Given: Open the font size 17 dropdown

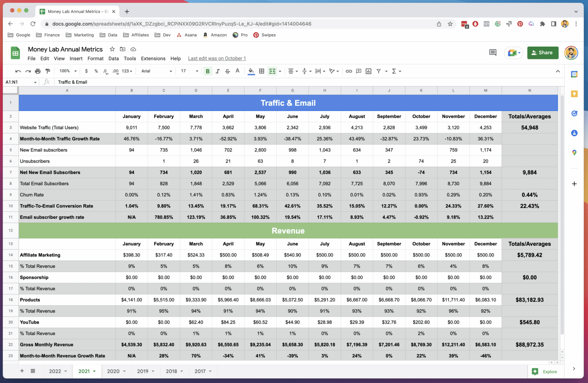Looking at the screenshot, I should tap(189, 71).
